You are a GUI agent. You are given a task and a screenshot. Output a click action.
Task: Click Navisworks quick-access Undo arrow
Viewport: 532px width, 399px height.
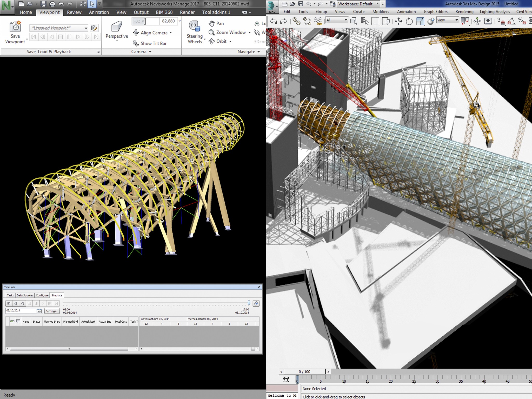[61, 4]
